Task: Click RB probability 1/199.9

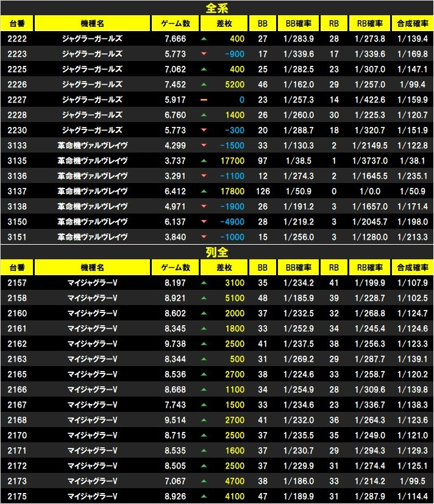Action: tap(370, 283)
